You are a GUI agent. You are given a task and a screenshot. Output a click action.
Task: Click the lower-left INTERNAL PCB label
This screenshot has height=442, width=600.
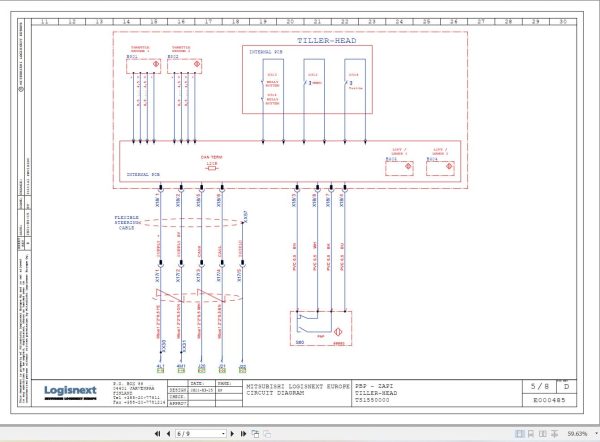click(x=143, y=175)
